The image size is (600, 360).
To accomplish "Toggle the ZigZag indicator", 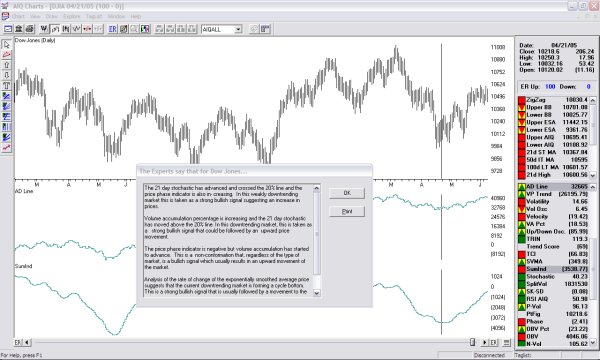I will coord(554,100).
